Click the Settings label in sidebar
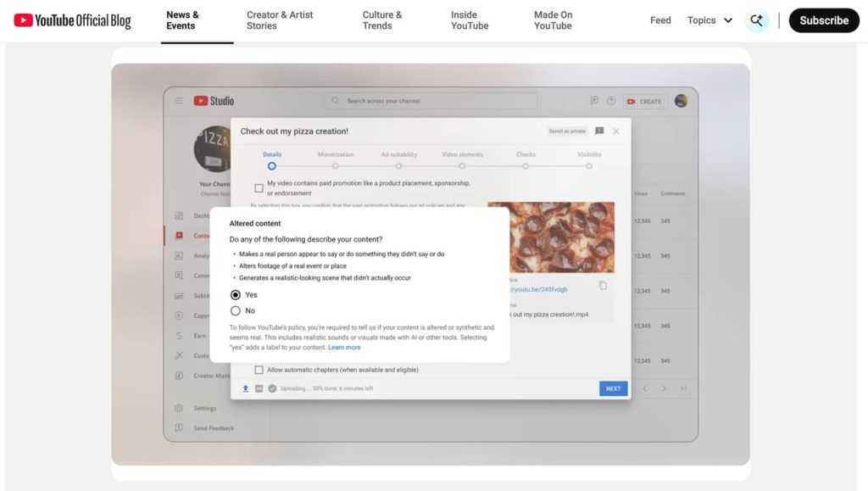This screenshot has width=868, height=491. (x=205, y=409)
